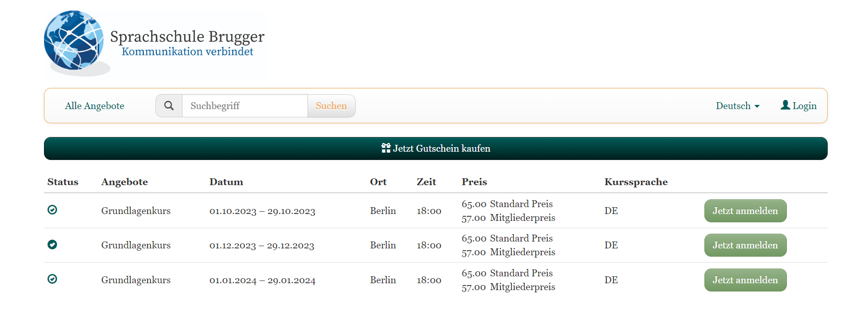868x335 pixels.
Task: Click the Datum column header
Action: tap(226, 182)
